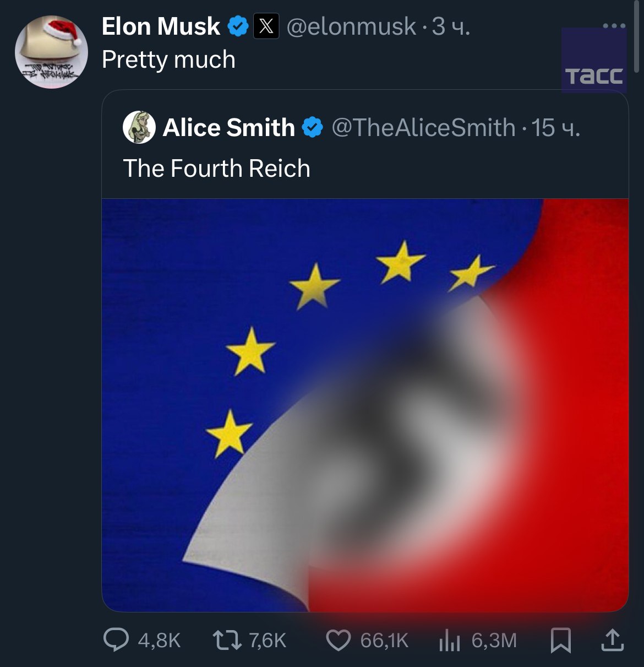644x667 pixels.
Task: Click Elon Musk's blue verified checkmark
Action: coord(238,26)
